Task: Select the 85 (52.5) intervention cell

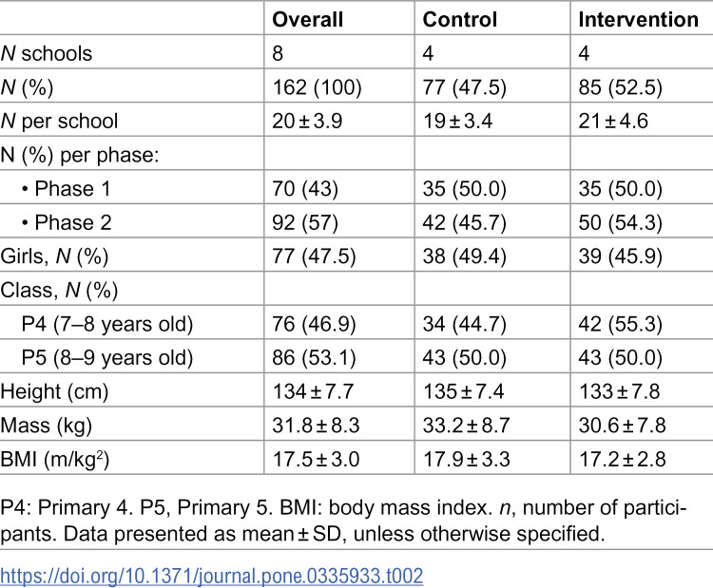Action: (620, 87)
